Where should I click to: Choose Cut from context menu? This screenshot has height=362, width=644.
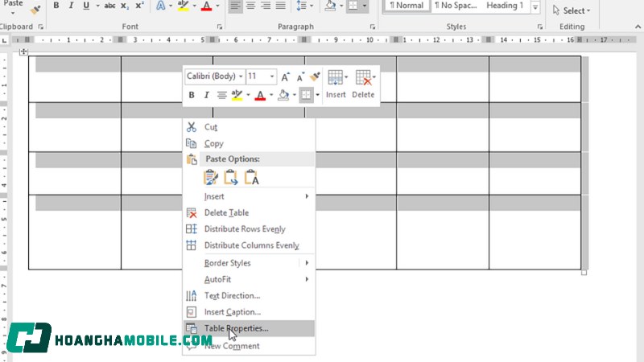[249, 127]
